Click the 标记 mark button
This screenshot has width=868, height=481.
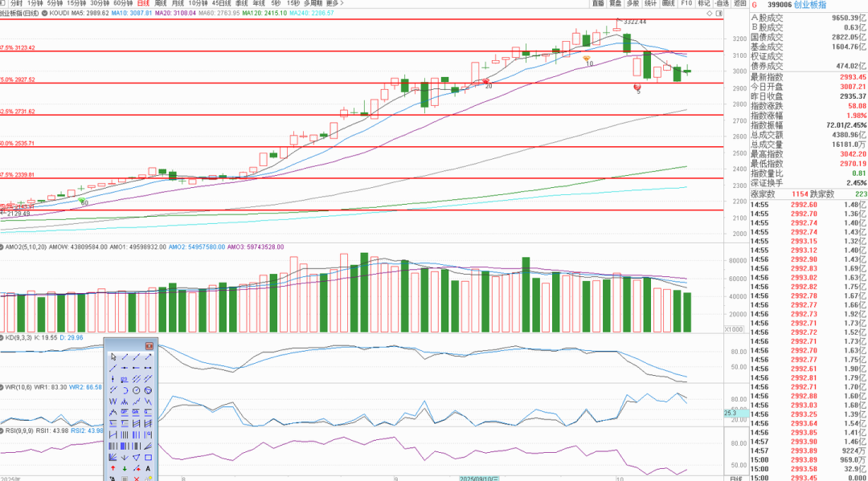click(704, 3)
